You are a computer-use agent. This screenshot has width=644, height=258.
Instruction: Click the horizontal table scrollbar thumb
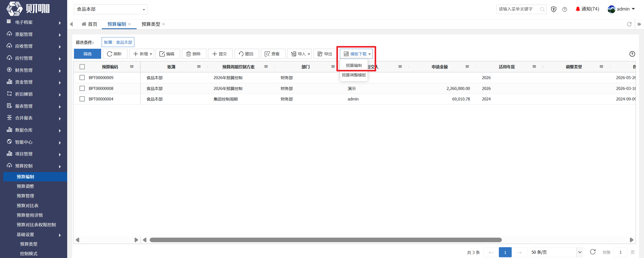(x=326, y=240)
